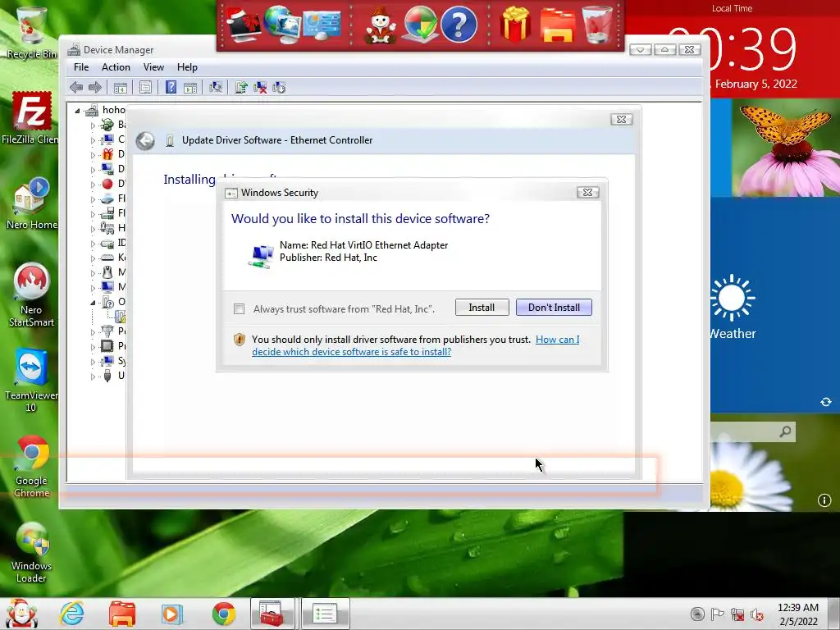The height and width of the screenshot is (630, 840).
Task: Open the File menu in Device Manager
Action: (81, 67)
